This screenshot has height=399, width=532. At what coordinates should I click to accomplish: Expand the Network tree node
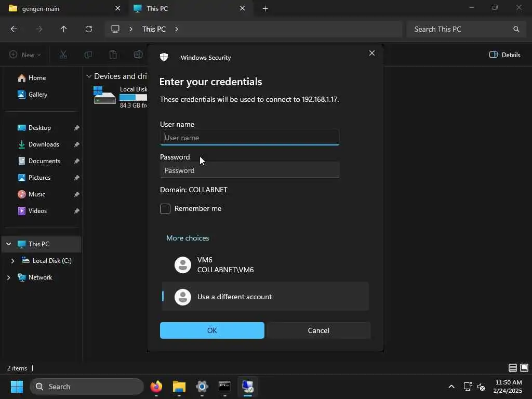[x=8, y=277]
